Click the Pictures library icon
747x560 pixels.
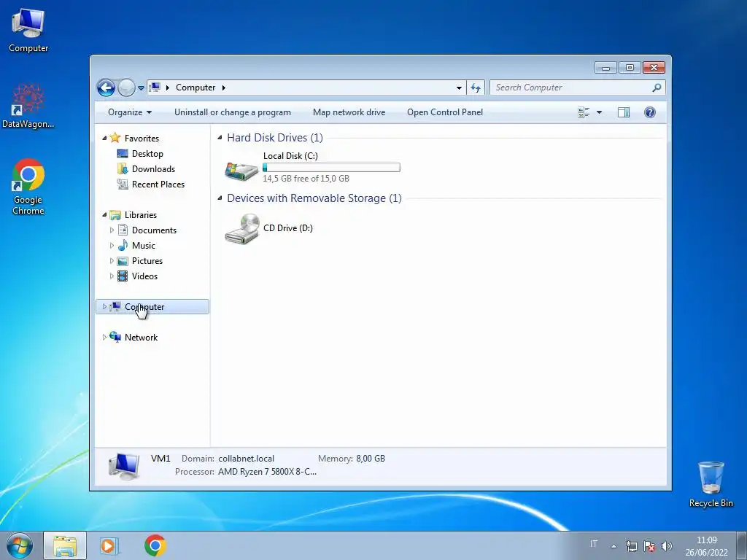[123, 261]
